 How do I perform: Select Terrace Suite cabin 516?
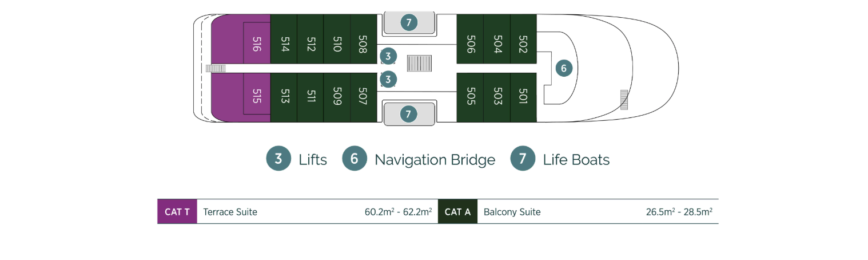coord(256,44)
